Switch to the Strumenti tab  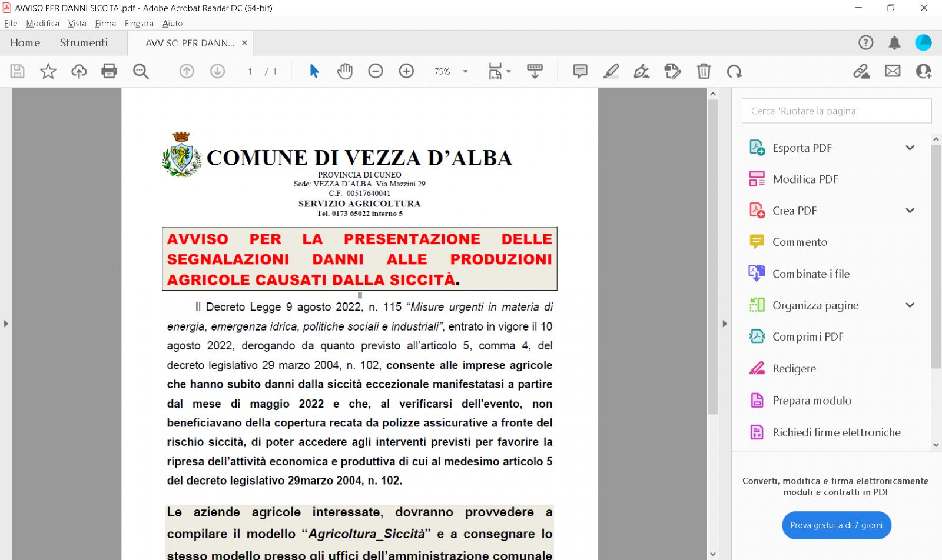84,43
